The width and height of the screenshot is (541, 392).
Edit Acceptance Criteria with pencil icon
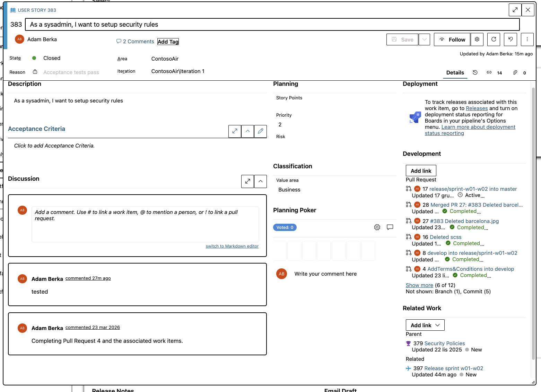tap(260, 131)
